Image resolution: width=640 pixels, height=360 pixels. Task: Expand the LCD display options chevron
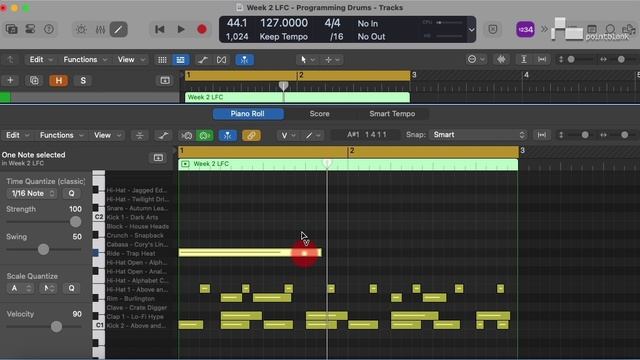point(471,30)
